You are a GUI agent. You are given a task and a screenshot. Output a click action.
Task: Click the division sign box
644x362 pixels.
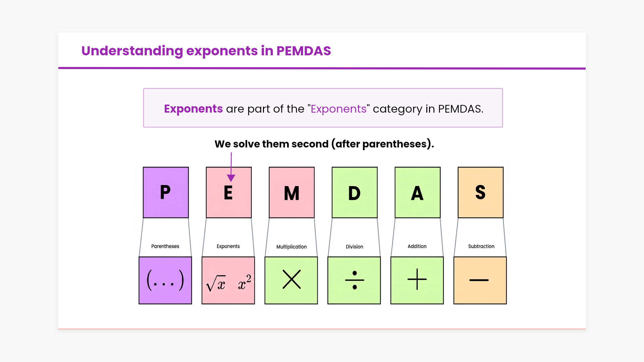click(x=354, y=280)
